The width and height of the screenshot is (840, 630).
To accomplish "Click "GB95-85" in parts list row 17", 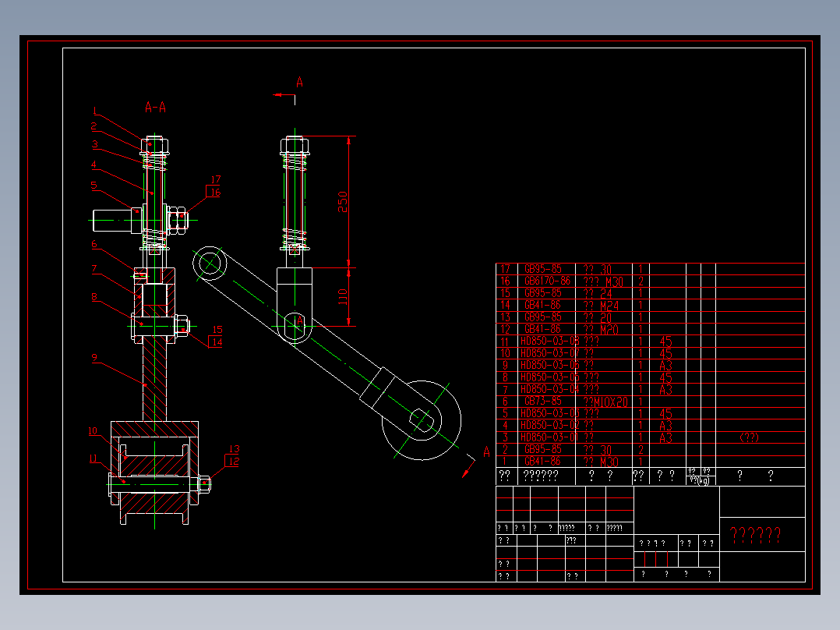I will tap(542, 269).
